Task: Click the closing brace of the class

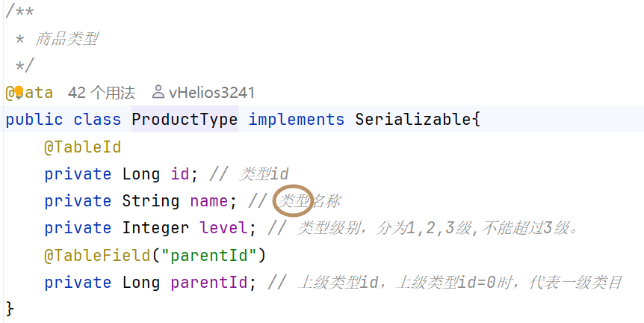Action: point(10,309)
